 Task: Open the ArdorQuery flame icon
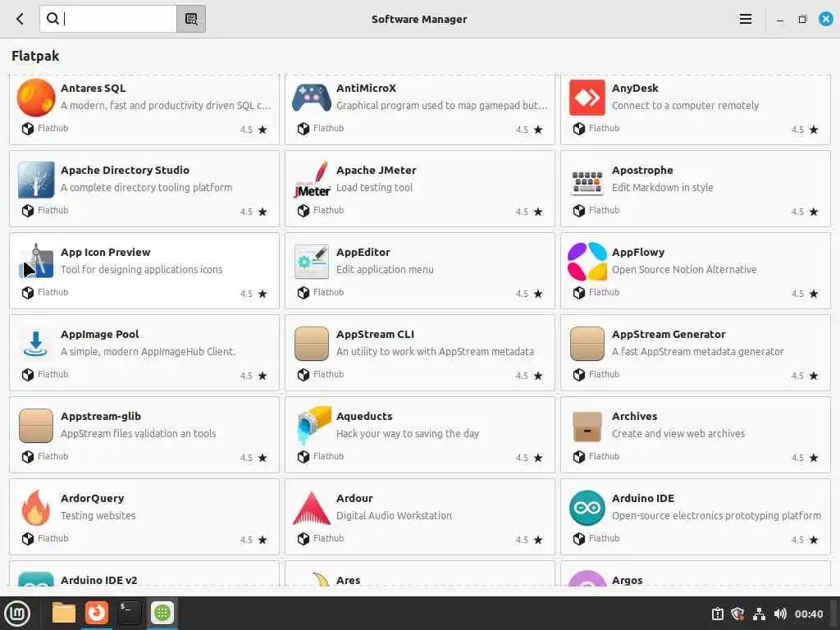tap(36, 507)
